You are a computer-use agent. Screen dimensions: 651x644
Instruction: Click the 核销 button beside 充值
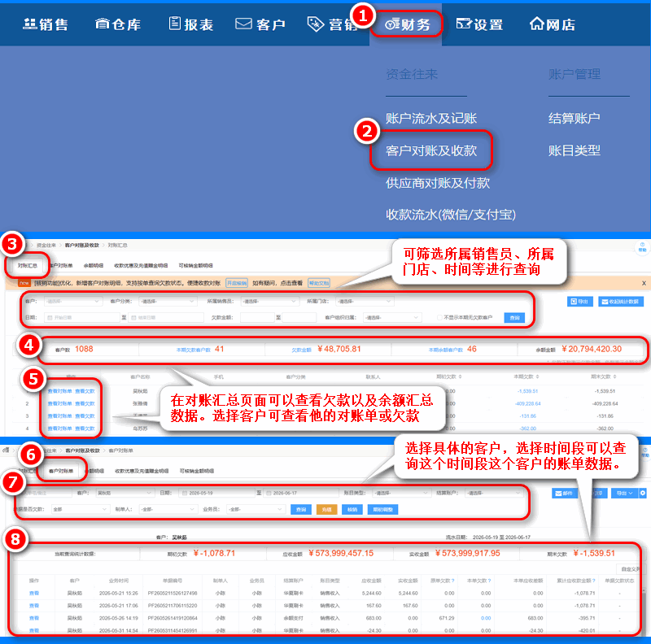352,510
